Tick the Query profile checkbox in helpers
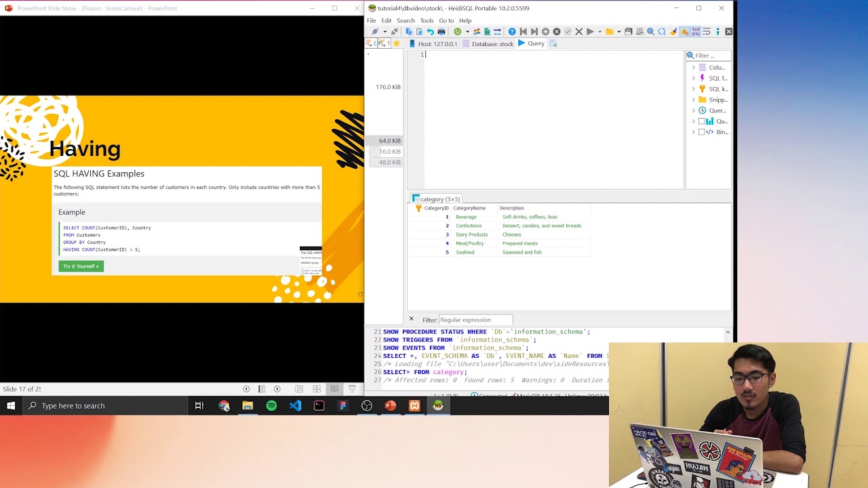Viewport: 868px width, 488px height. (x=701, y=121)
